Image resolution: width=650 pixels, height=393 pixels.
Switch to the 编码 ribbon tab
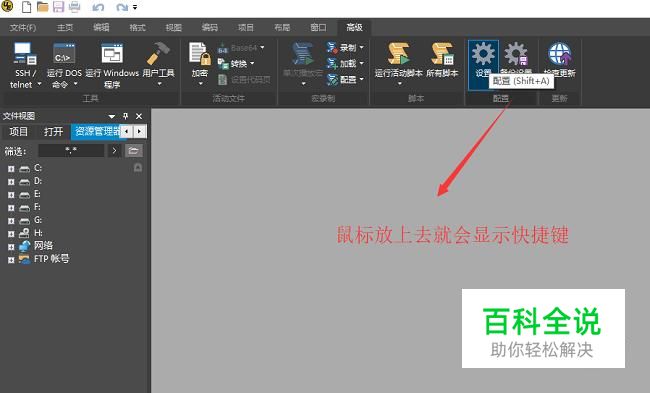click(210, 28)
